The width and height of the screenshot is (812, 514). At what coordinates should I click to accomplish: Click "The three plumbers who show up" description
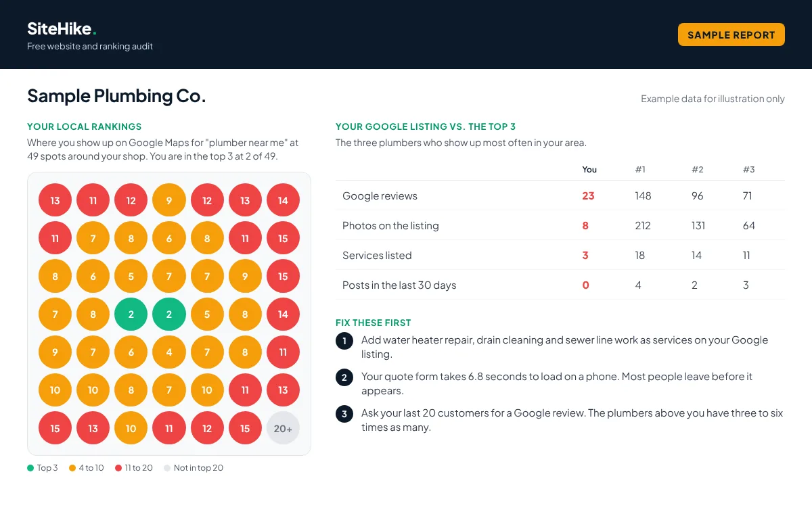tap(461, 143)
